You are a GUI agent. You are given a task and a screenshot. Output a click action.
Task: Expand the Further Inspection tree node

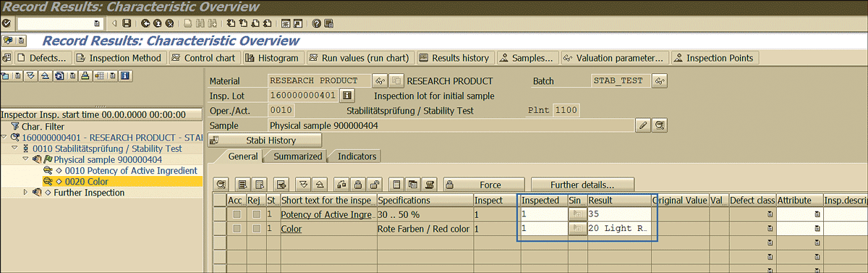point(26,193)
